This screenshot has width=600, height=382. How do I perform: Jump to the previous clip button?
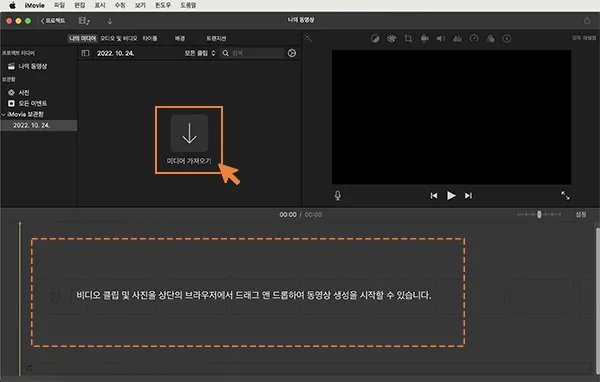coord(434,196)
